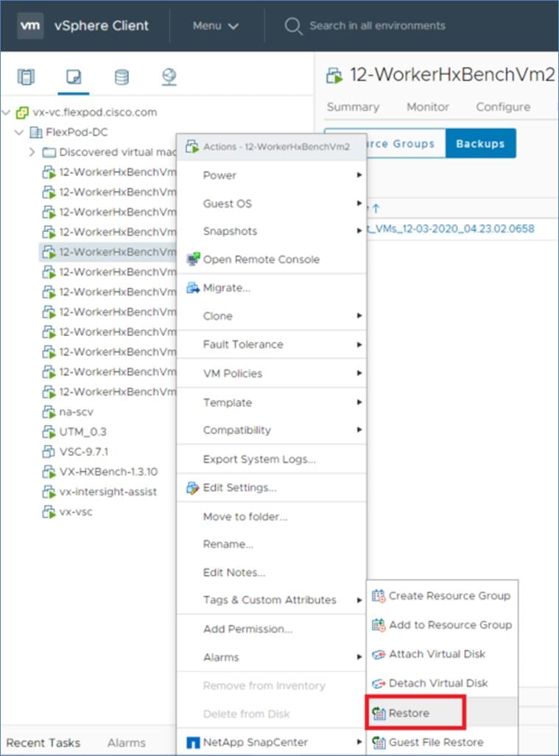Toggle the sort arrow in backups table header
The height and width of the screenshot is (756, 559).
pos(376,209)
